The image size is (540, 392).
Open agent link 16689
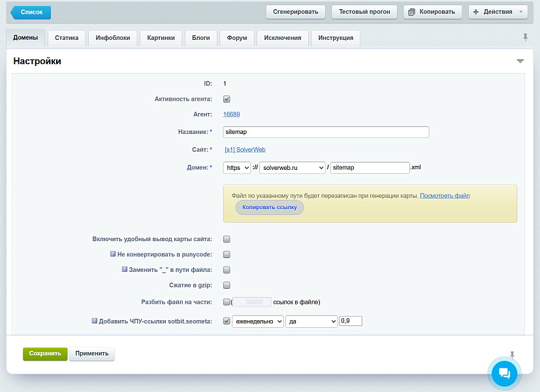click(231, 114)
